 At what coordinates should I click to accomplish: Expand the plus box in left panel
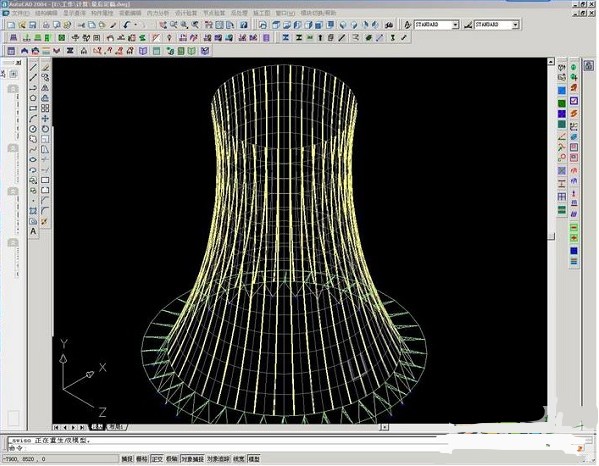(14, 74)
